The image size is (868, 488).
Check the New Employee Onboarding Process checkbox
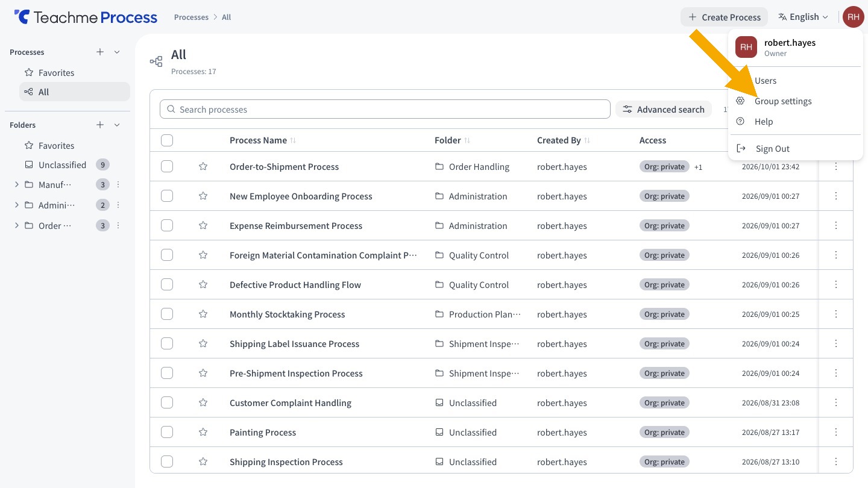coord(167,196)
